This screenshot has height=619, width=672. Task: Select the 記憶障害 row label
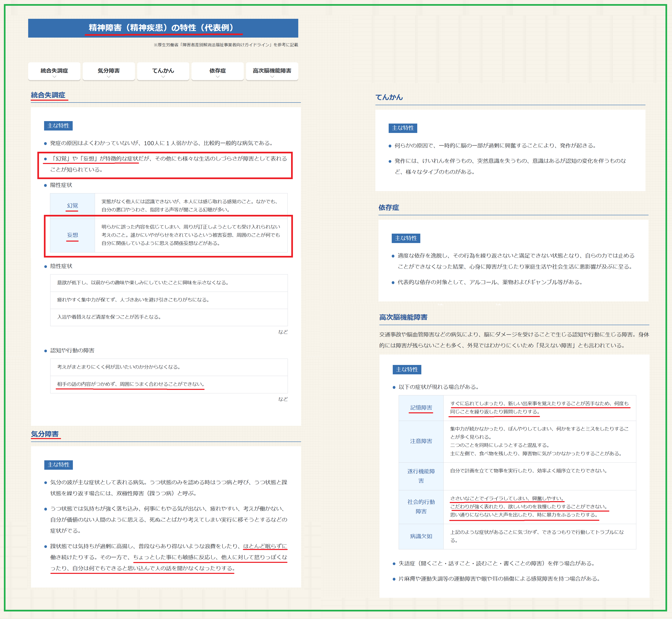(421, 408)
